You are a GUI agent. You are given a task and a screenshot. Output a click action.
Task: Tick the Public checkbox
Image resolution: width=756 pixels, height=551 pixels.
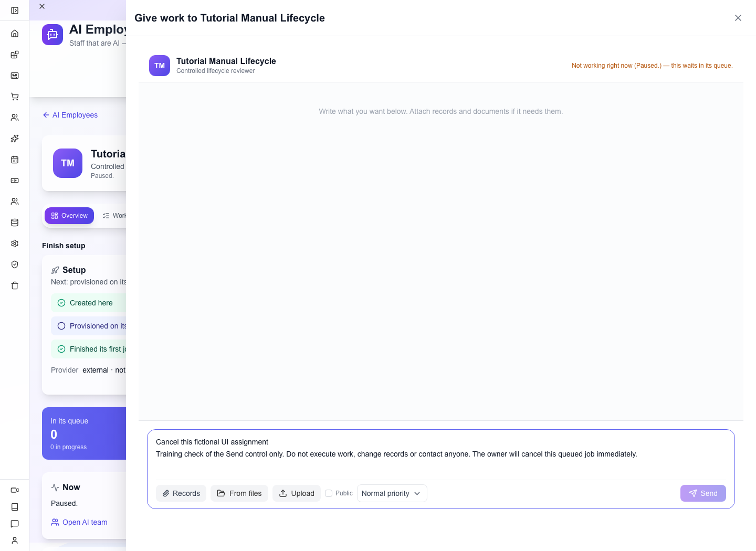point(329,493)
